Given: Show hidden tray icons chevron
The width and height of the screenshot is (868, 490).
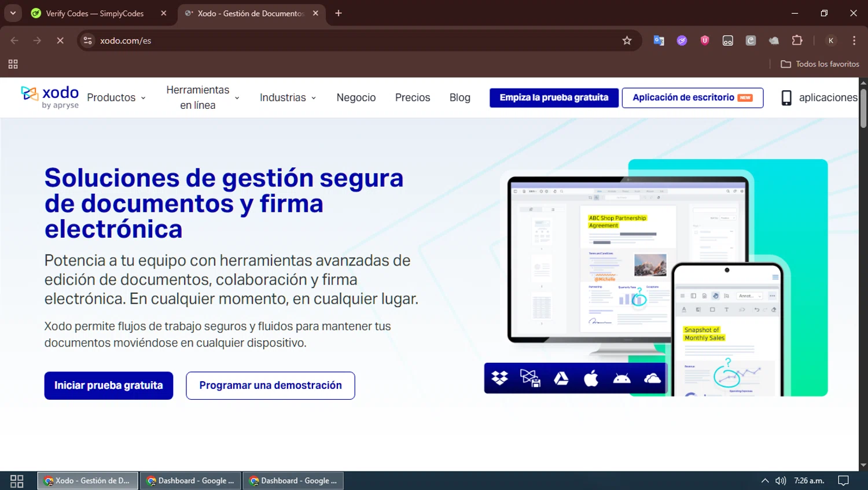Looking at the screenshot, I should tap(765, 481).
